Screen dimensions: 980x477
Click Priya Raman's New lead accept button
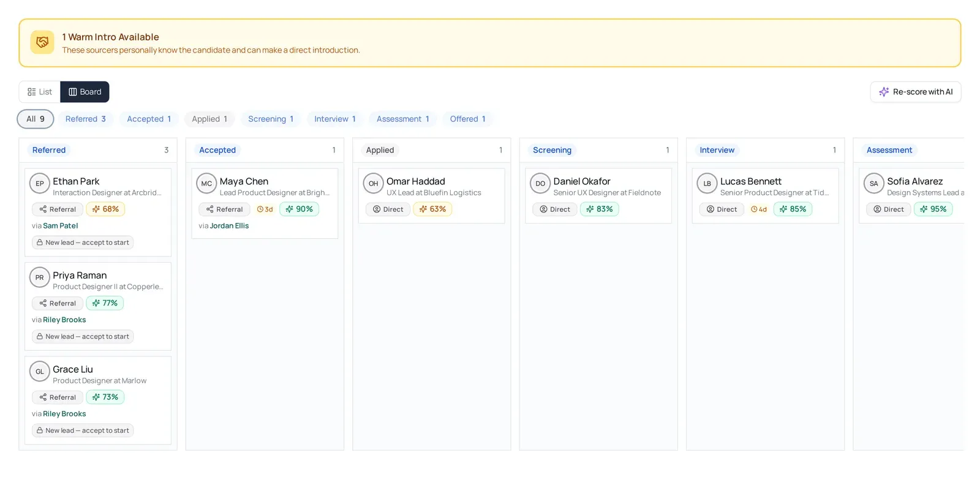(x=83, y=337)
